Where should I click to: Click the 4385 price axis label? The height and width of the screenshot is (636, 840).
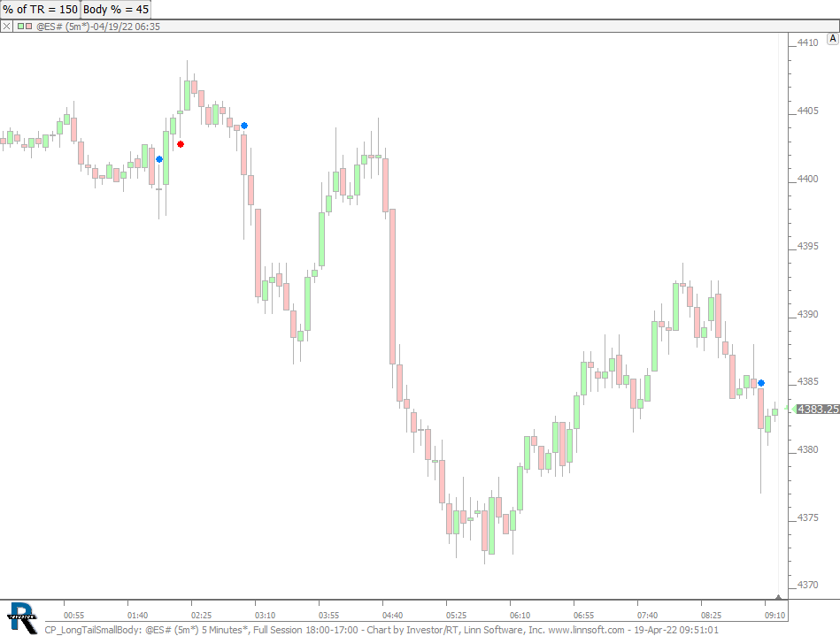tap(808, 382)
